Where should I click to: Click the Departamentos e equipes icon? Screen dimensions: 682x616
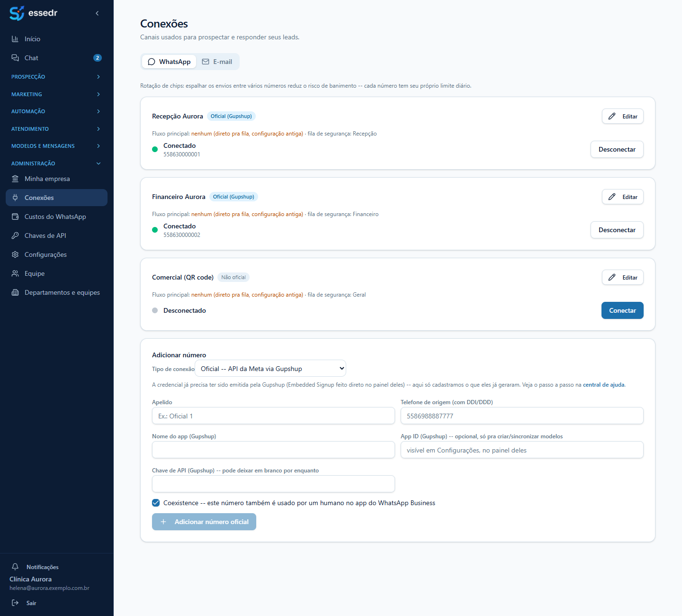click(15, 292)
